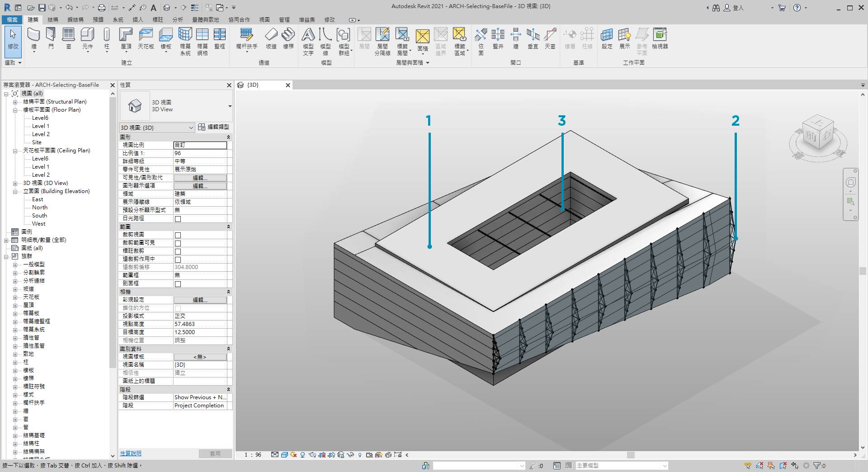
Task: Select the Shaft (豎井) opening tool
Action: coord(498,38)
